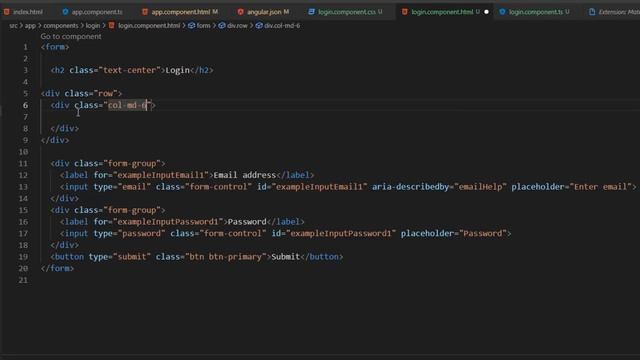The image size is (640, 360).
Task: Open the app.component.html tab
Action: 181,12
